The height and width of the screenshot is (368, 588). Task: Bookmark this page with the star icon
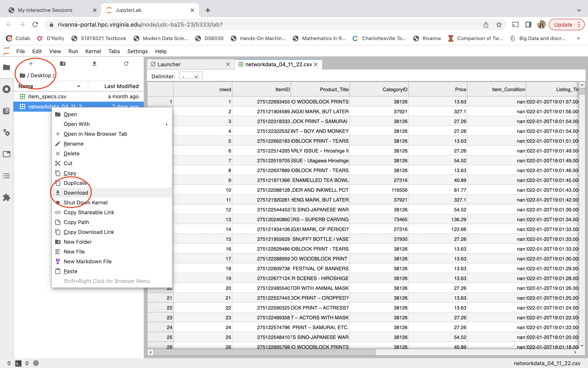point(499,25)
